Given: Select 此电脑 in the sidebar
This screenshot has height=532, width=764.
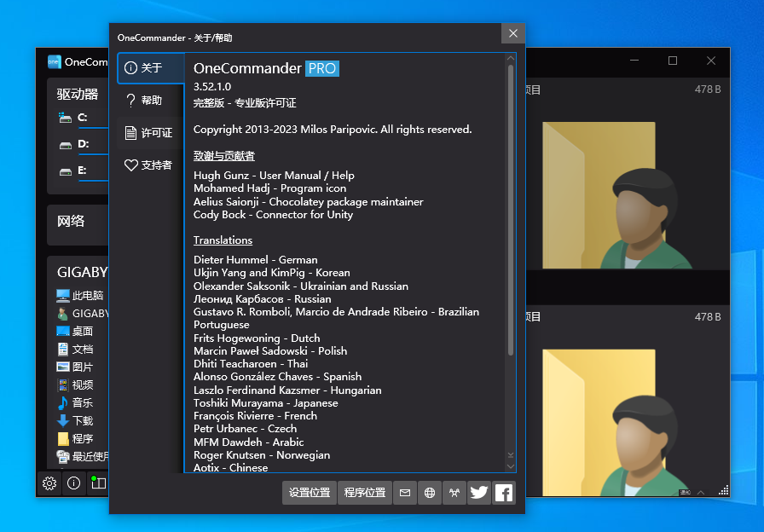Looking at the screenshot, I should tap(87, 296).
